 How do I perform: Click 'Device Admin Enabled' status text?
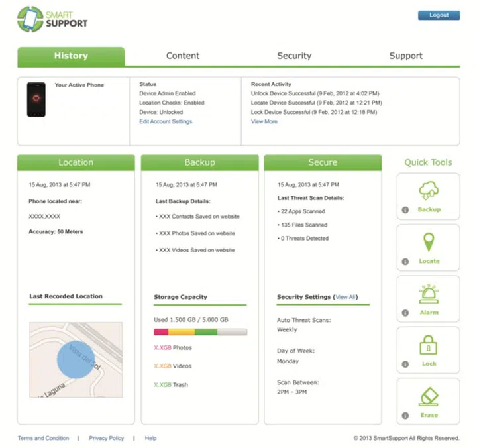click(x=168, y=93)
